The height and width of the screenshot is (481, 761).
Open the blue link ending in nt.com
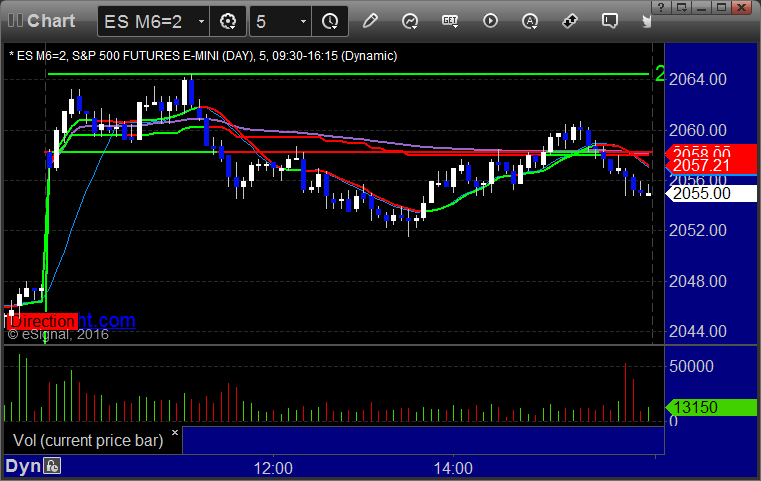pyautogui.click(x=107, y=320)
